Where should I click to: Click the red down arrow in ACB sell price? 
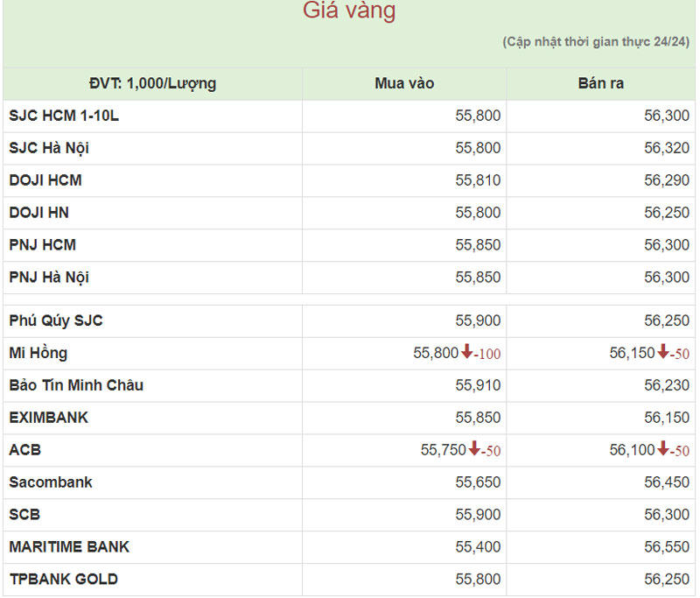(x=663, y=450)
